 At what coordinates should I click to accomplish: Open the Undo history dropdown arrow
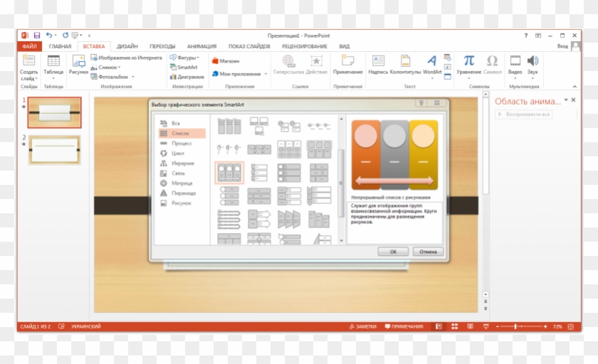point(56,35)
